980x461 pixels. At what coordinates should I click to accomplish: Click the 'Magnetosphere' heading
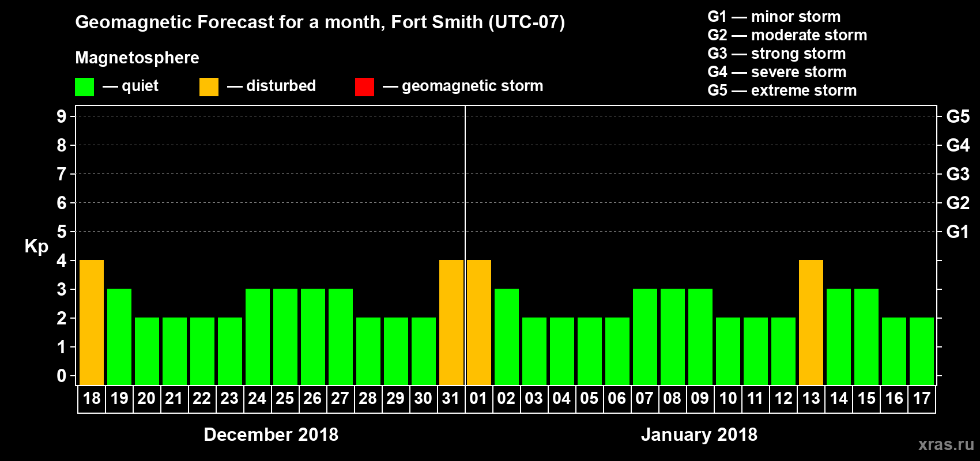(x=137, y=58)
